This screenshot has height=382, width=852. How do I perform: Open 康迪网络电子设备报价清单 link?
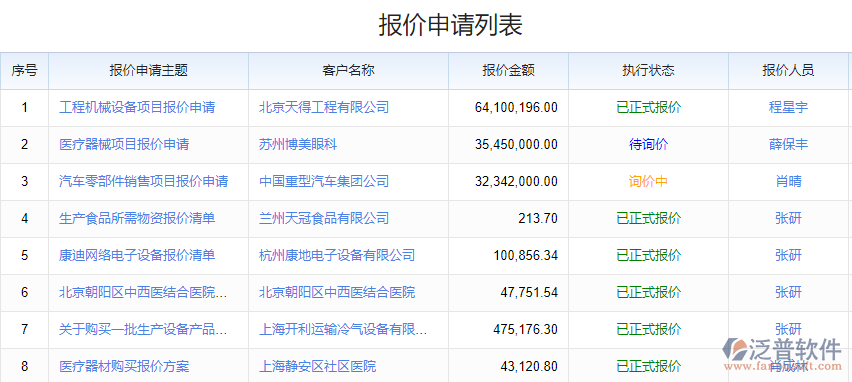pyautogui.click(x=137, y=255)
